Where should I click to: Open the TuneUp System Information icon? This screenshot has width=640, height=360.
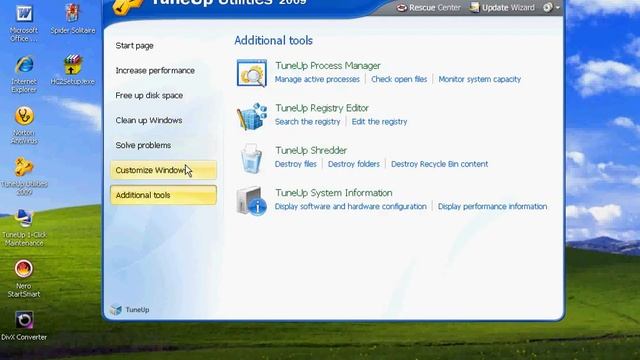coord(251,200)
